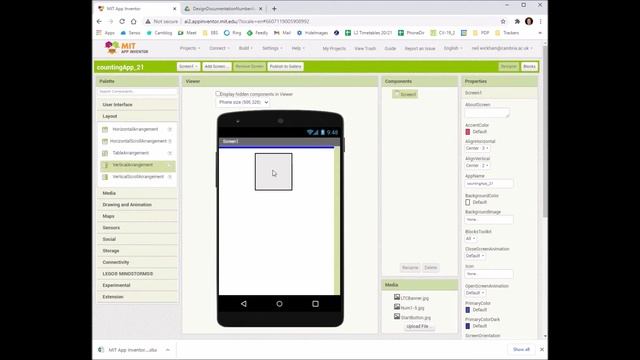Open the Projects menu
The width and height of the screenshot is (640, 360).
point(190,48)
